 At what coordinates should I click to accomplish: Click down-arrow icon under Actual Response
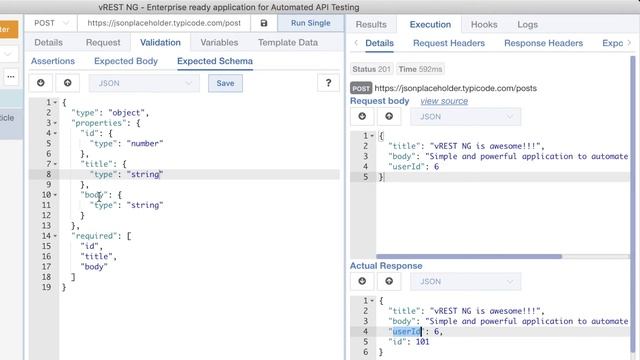pos(362,281)
